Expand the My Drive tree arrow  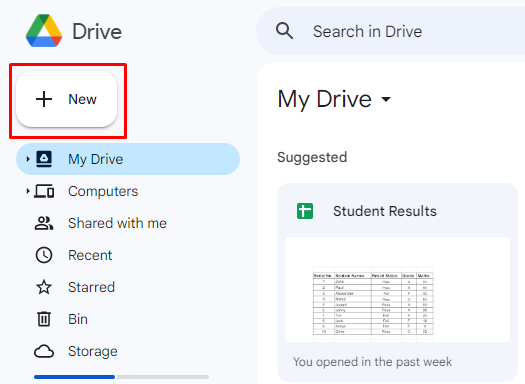[28, 159]
